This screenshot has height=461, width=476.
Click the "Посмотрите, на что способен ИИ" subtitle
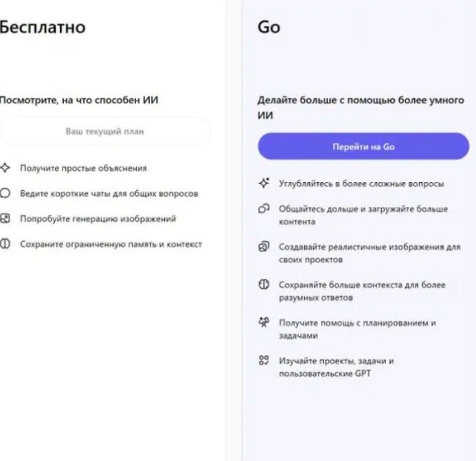pos(79,100)
